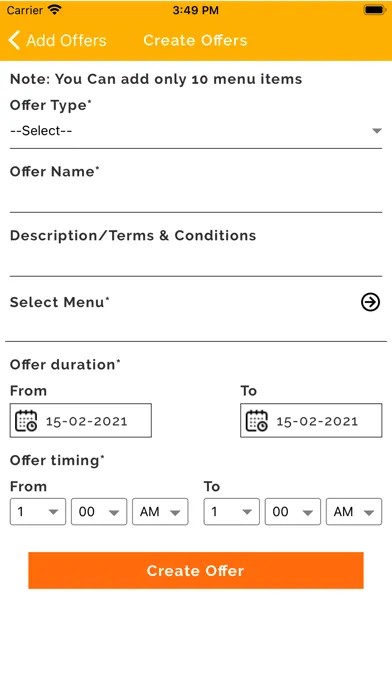Viewport: 392px width, 696px height.
Task: Tap the battery icon in status bar
Action: (x=374, y=10)
